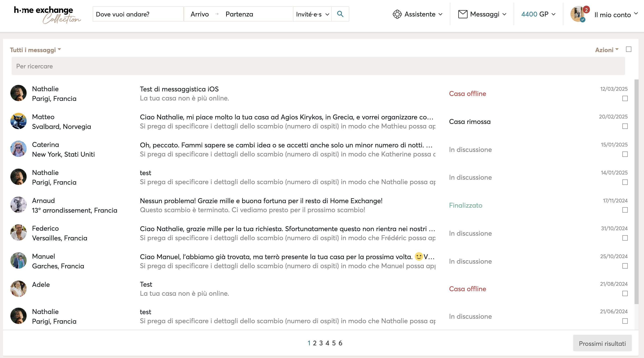The height and width of the screenshot is (358, 644).
Task: Expand the Tutti i messaggi filter
Action: pyautogui.click(x=35, y=50)
